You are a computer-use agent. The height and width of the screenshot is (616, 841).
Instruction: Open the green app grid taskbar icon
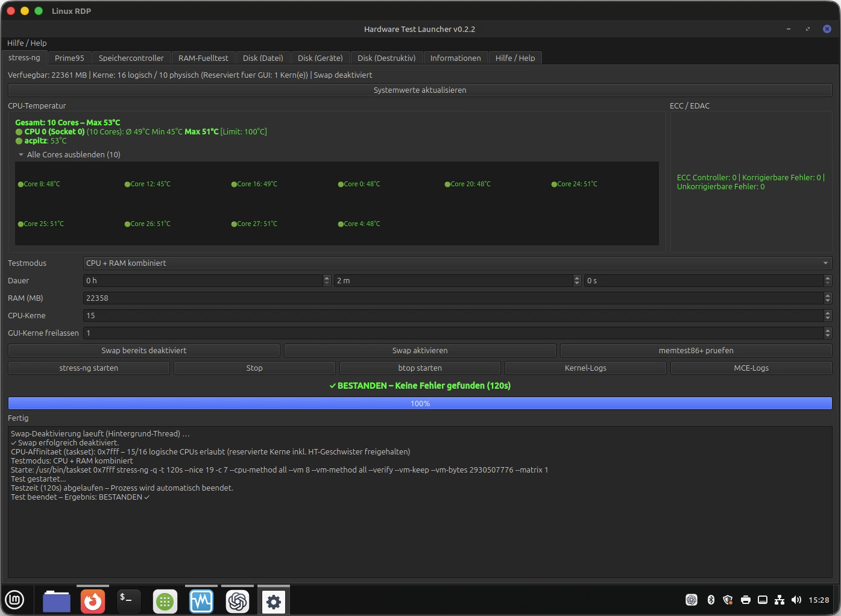pyautogui.click(x=165, y=601)
